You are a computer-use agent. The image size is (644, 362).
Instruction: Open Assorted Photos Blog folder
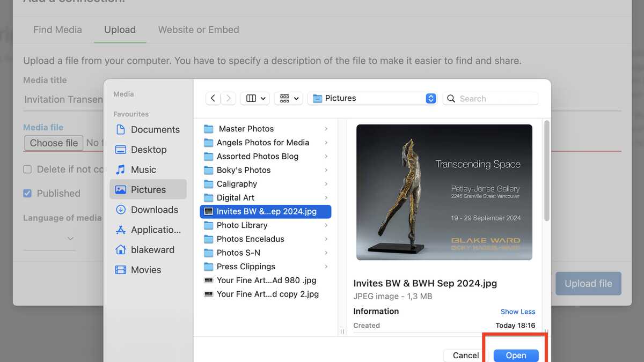point(266,157)
